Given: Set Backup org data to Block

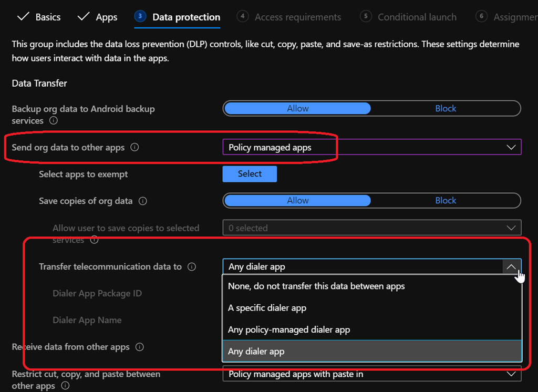Looking at the screenshot, I should tap(446, 108).
